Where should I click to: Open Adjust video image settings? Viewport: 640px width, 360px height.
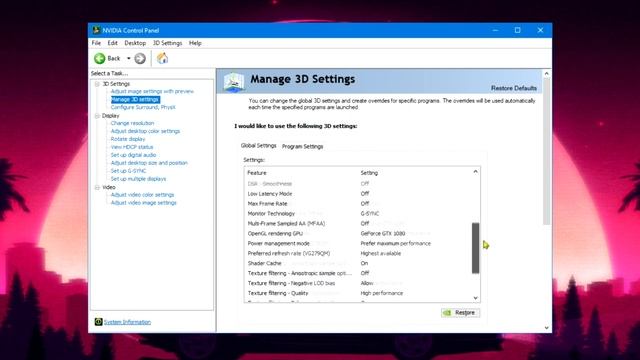pyautogui.click(x=144, y=203)
